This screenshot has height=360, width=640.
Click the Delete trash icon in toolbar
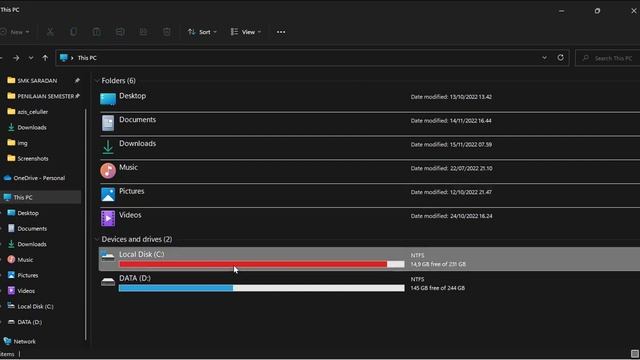click(x=167, y=32)
